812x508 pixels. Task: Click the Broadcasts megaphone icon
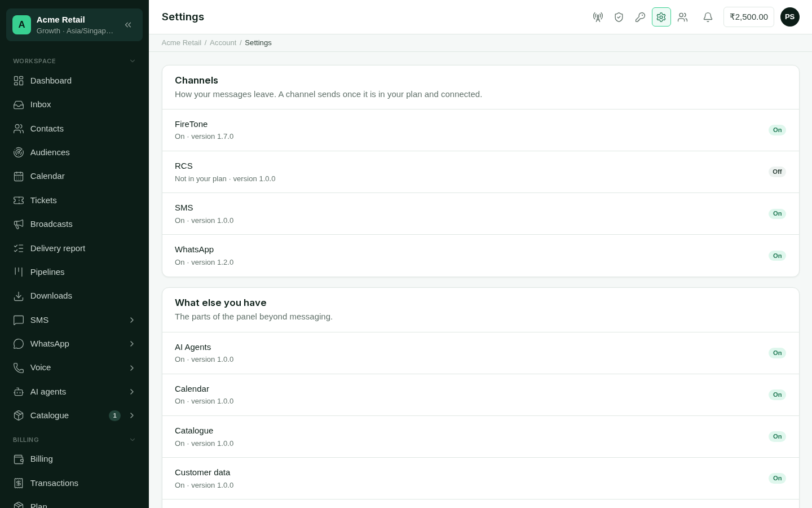click(x=19, y=224)
